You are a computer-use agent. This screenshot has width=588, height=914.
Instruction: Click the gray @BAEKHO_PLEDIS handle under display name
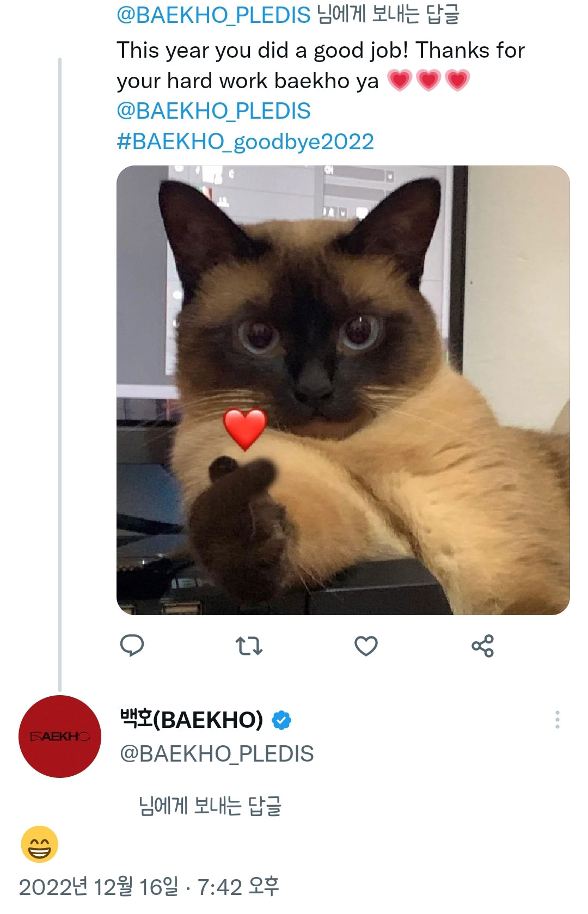click(x=217, y=754)
